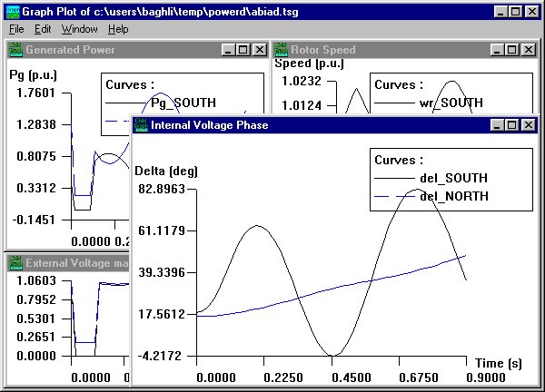Click the 0.2651 External Voltage axis value
This screenshot has height=392, width=545.
36,337
